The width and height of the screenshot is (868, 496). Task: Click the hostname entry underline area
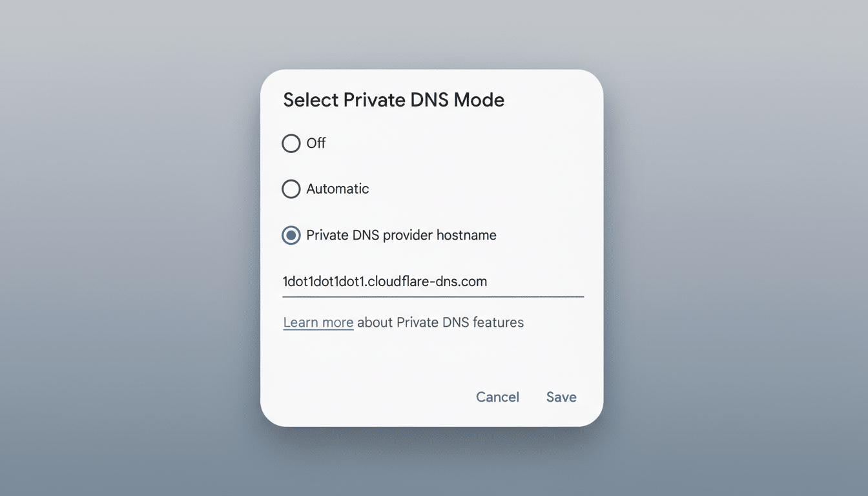click(433, 296)
